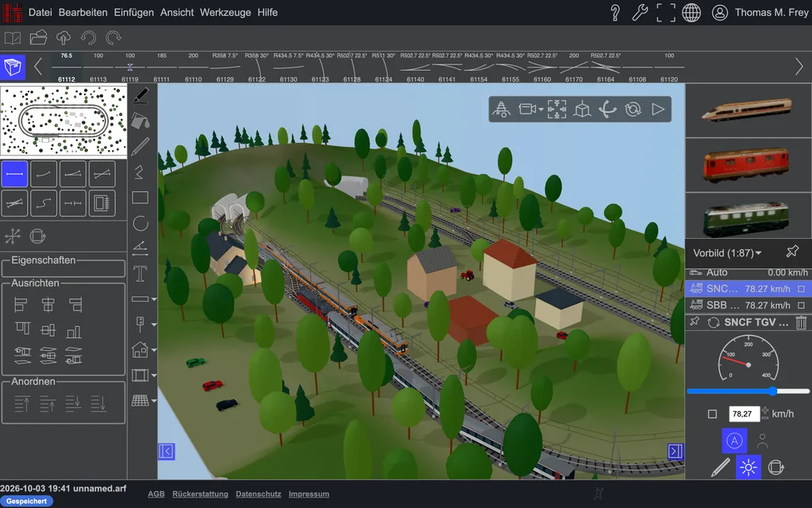Screen dimensions: 812x508
Task: Click the rotate view refresh icon
Action: 633,110
